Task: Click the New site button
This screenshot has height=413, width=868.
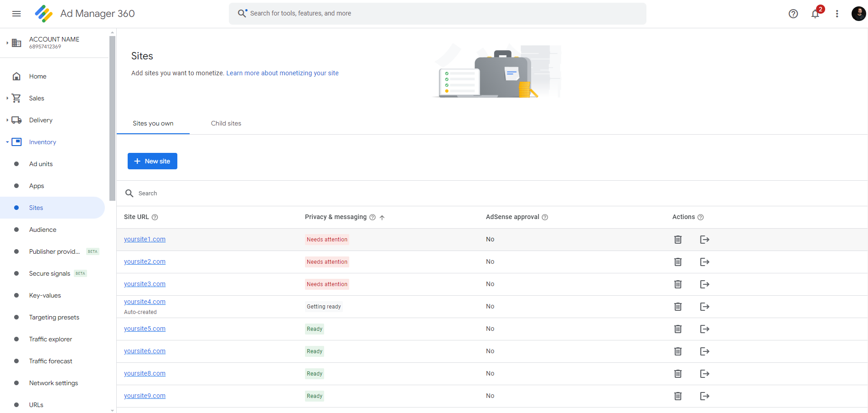Action: click(152, 161)
